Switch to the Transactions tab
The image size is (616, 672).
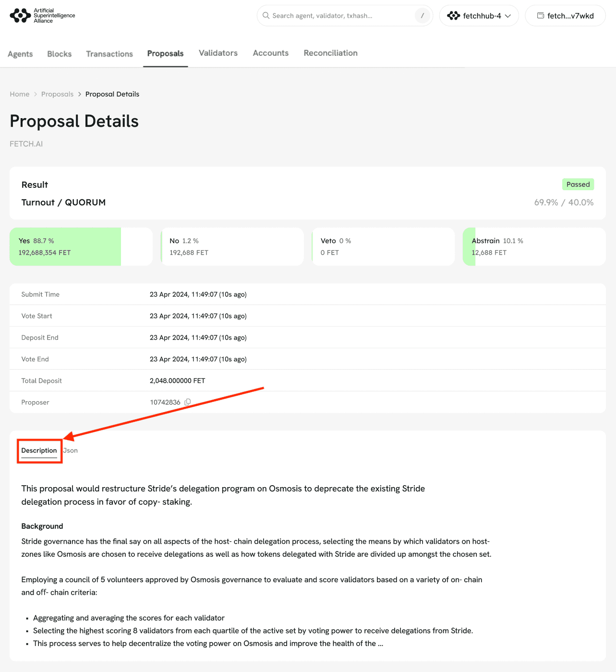pos(109,54)
